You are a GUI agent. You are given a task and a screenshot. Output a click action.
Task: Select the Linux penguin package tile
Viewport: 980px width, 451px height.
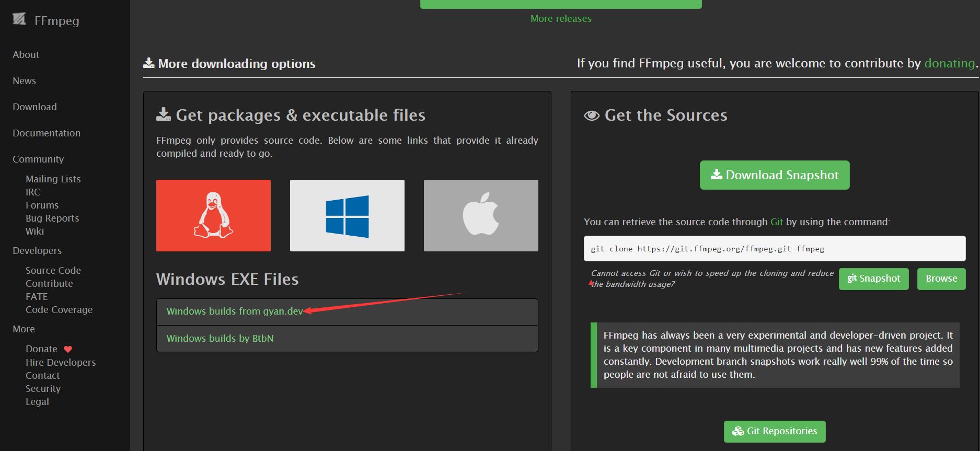[213, 215]
